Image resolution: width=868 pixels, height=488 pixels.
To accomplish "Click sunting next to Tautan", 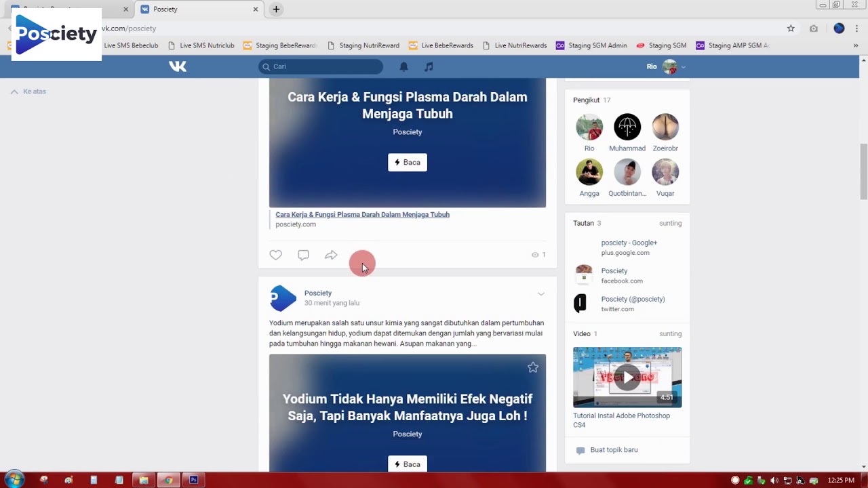I will pyautogui.click(x=671, y=223).
